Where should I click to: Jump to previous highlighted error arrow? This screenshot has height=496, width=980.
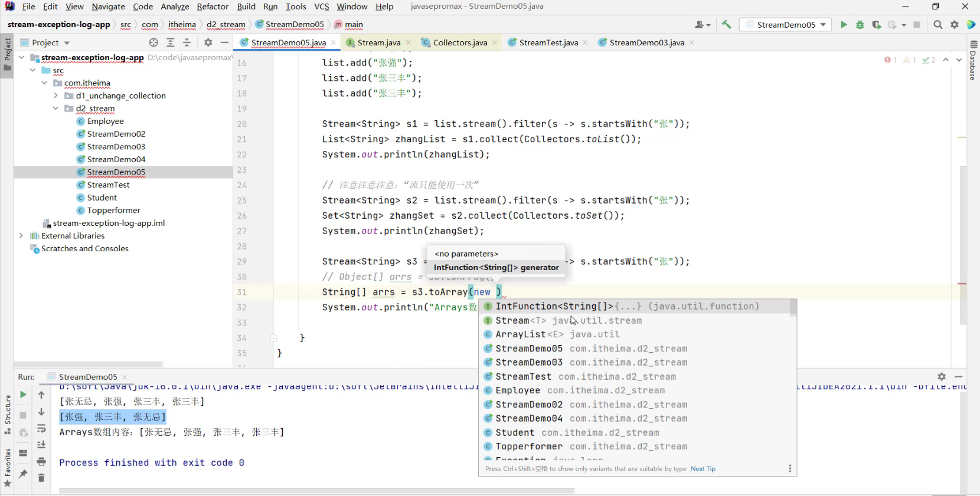coord(946,60)
